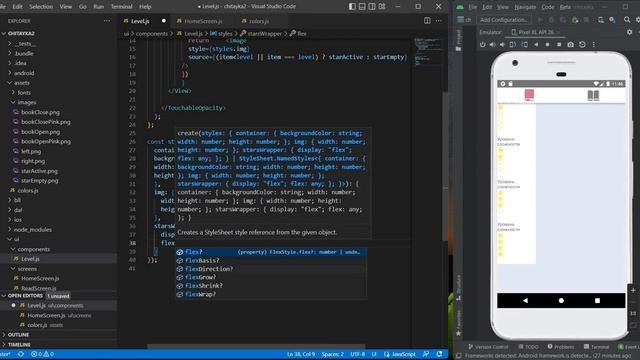The image size is (640, 360).
Task: Open Version Control tool window
Action: [488, 347]
